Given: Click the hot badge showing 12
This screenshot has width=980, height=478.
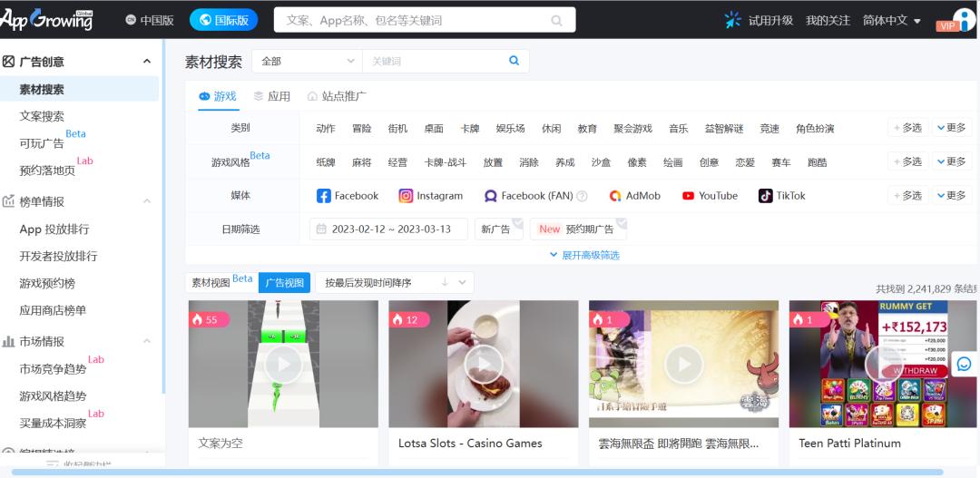Looking at the screenshot, I should tap(408, 319).
